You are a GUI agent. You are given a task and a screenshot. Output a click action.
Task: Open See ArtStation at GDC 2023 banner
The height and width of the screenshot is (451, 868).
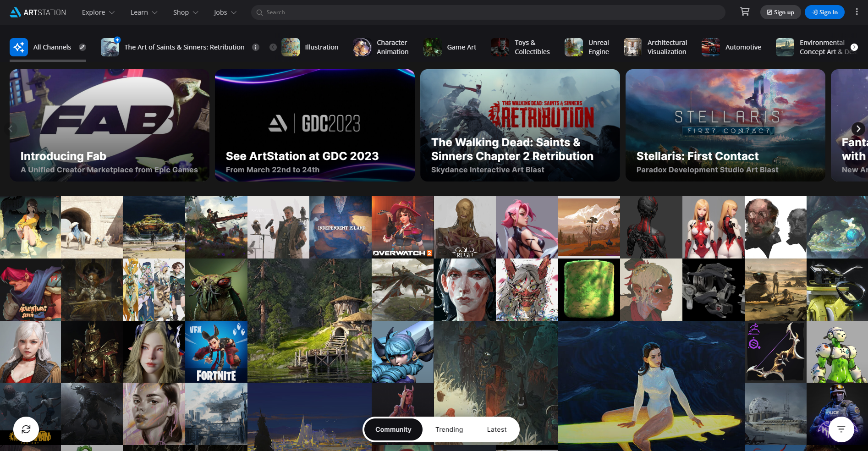(x=315, y=125)
